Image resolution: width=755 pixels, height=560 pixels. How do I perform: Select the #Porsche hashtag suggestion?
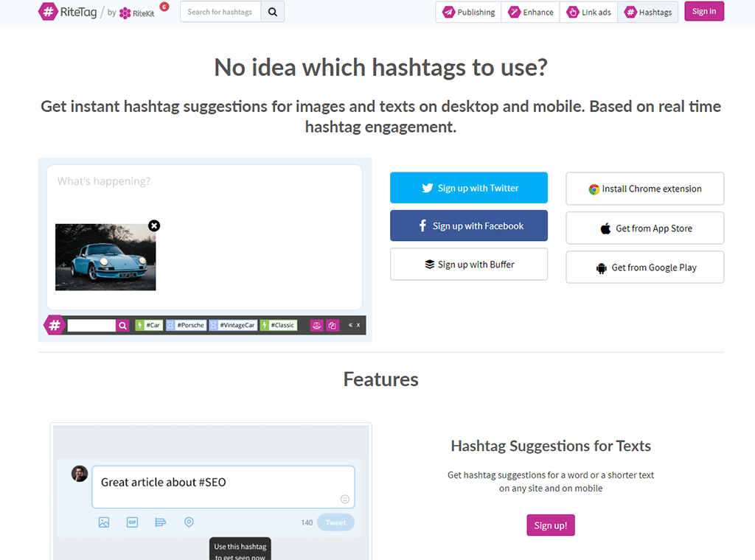(186, 325)
